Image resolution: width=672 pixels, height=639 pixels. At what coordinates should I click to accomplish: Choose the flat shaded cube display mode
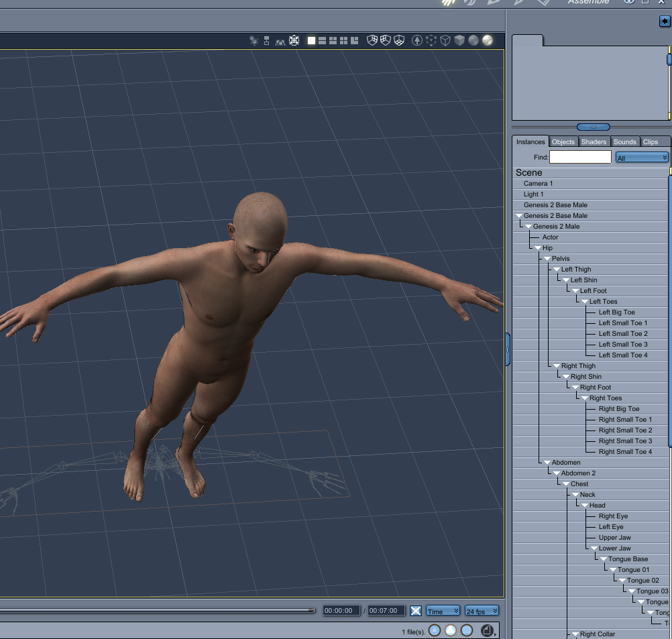tap(459, 41)
